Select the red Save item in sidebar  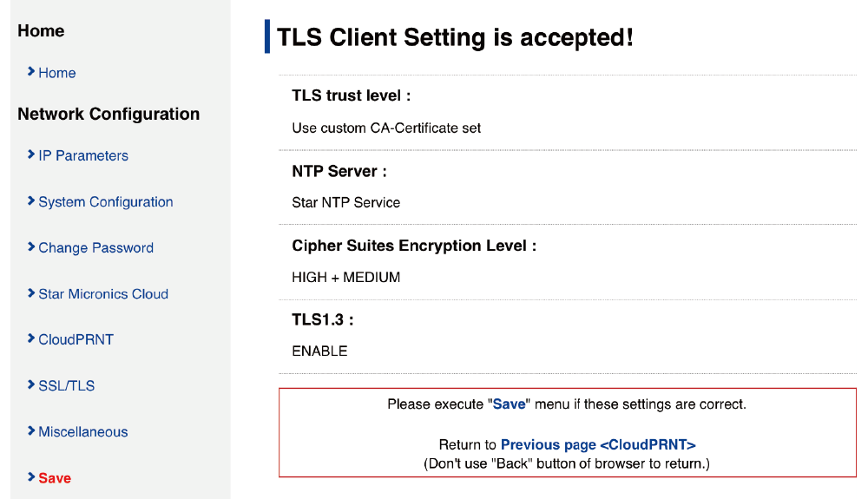[55, 478]
